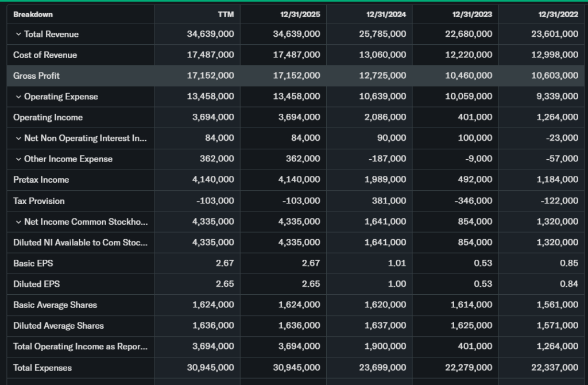
Task: Select the Basic Average Shares row label
Action: pyautogui.click(x=55, y=305)
